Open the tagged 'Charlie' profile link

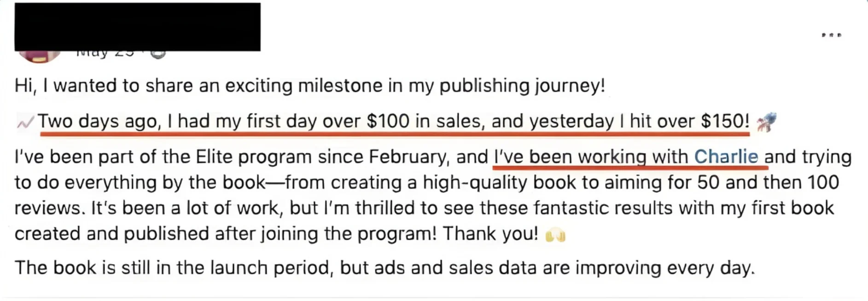click(726, 157)
